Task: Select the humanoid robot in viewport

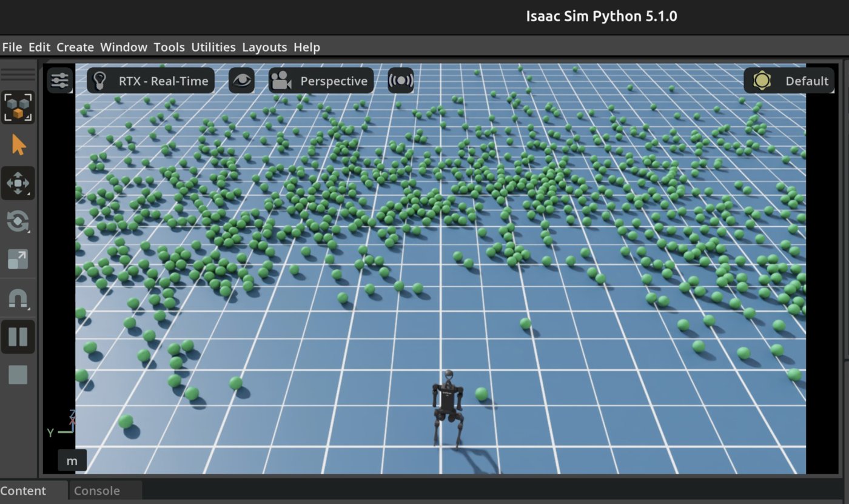Action: (448, 409)
